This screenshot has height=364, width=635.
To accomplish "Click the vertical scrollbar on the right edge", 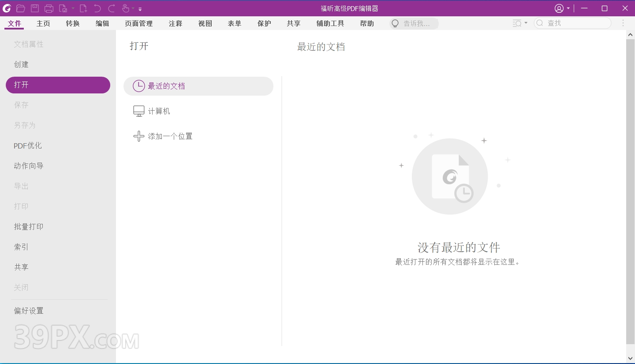I will [x=631, y=192].
